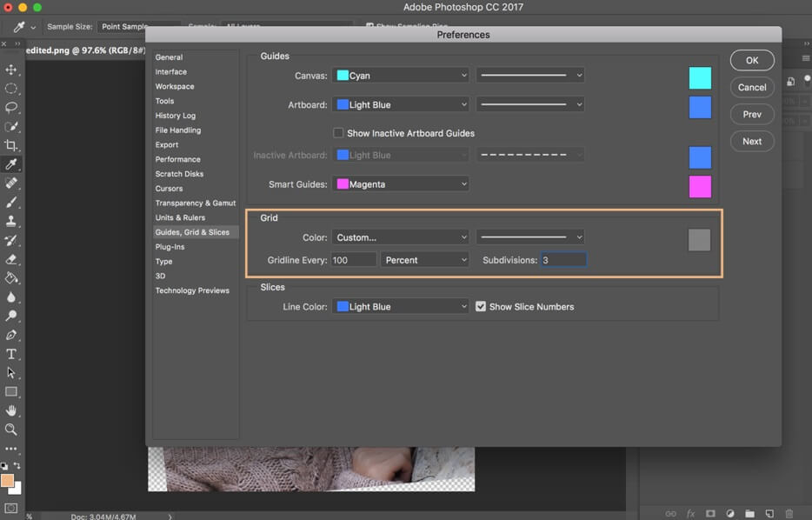Pick the Horizontal Type tool

click(x=12, y=354)
